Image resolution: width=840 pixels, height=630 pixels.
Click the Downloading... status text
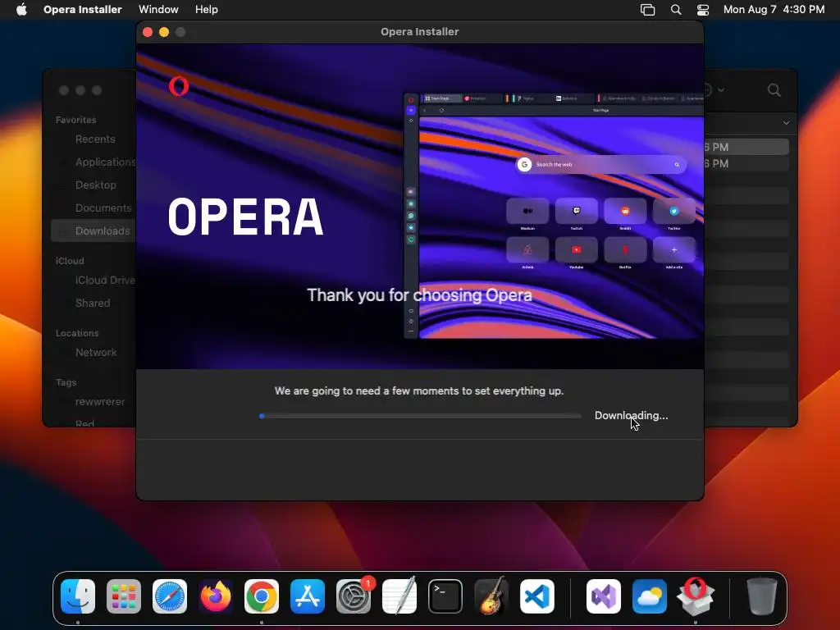point(631,416)
